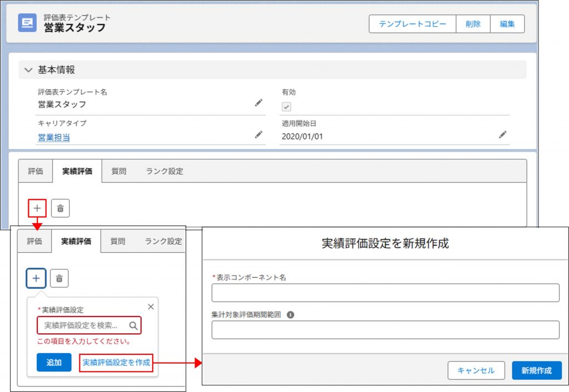Viewport: 569px width, 392px height.
Task: Click the magnifier icon in 実績評価設定 search box
Action: click(x=133, y=325)
